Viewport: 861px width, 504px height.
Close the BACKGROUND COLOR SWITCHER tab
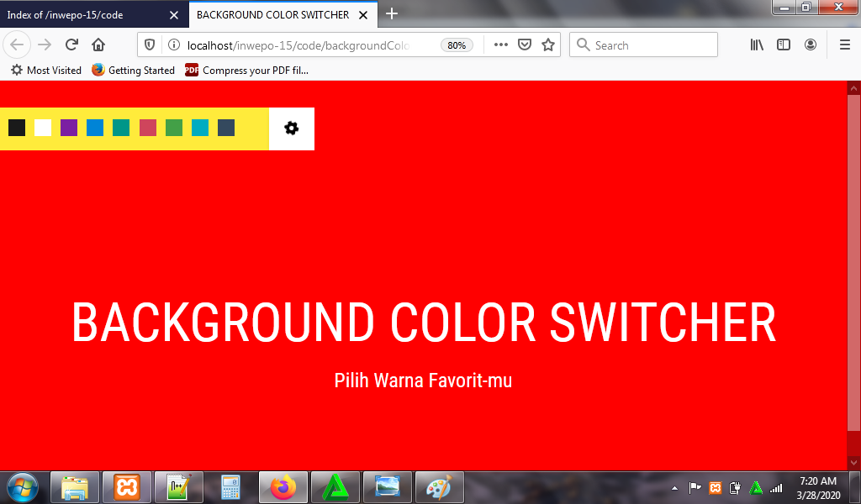point(363,15)
